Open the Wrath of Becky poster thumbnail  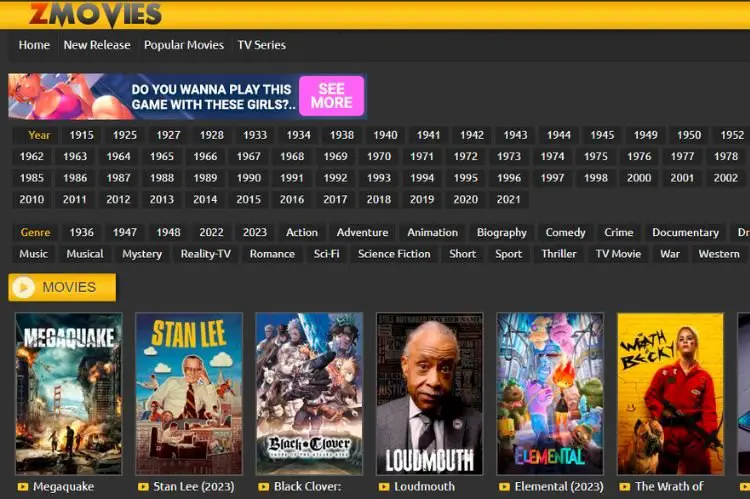(671, 394)
